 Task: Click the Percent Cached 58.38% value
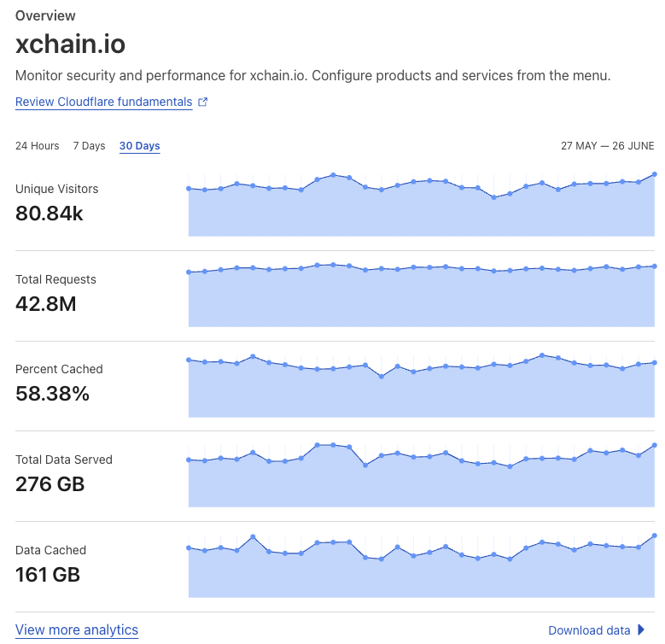[52, 394]
